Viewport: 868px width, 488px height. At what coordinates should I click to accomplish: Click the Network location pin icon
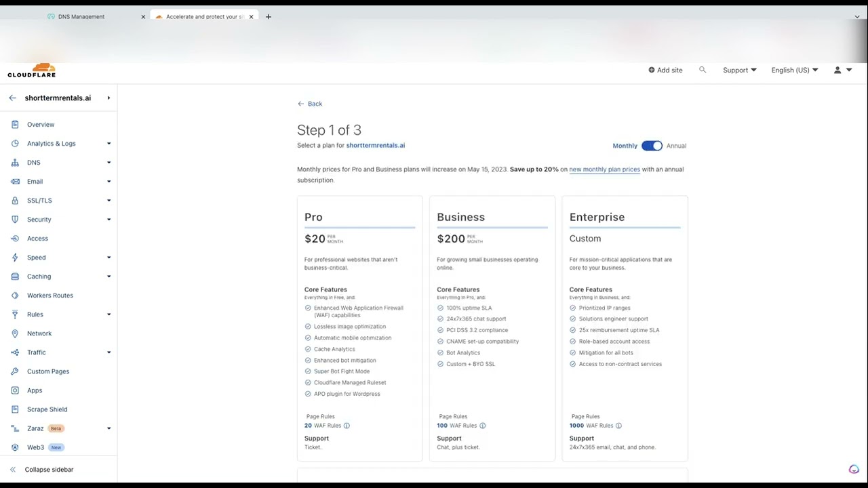pos(15,333)
